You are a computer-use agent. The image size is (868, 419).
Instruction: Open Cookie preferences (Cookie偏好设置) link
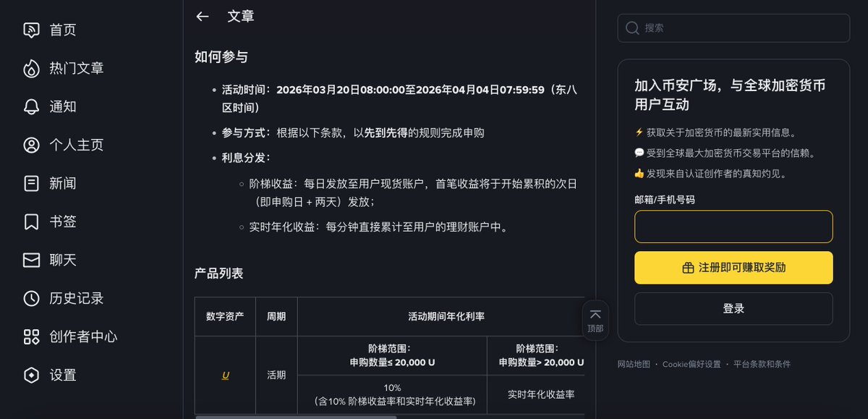[x=692, y=364]
